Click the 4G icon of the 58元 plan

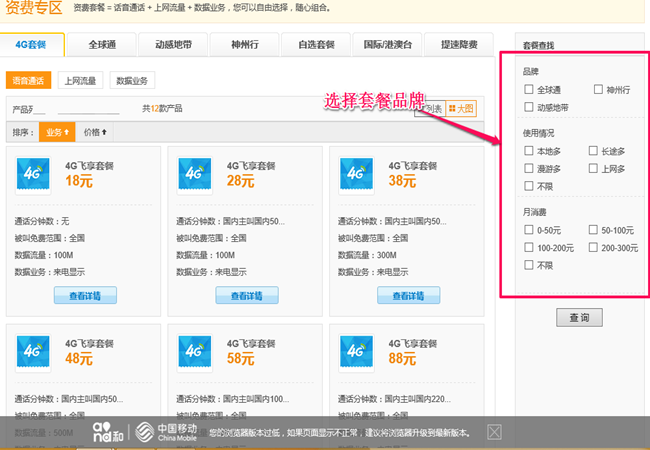195,353
